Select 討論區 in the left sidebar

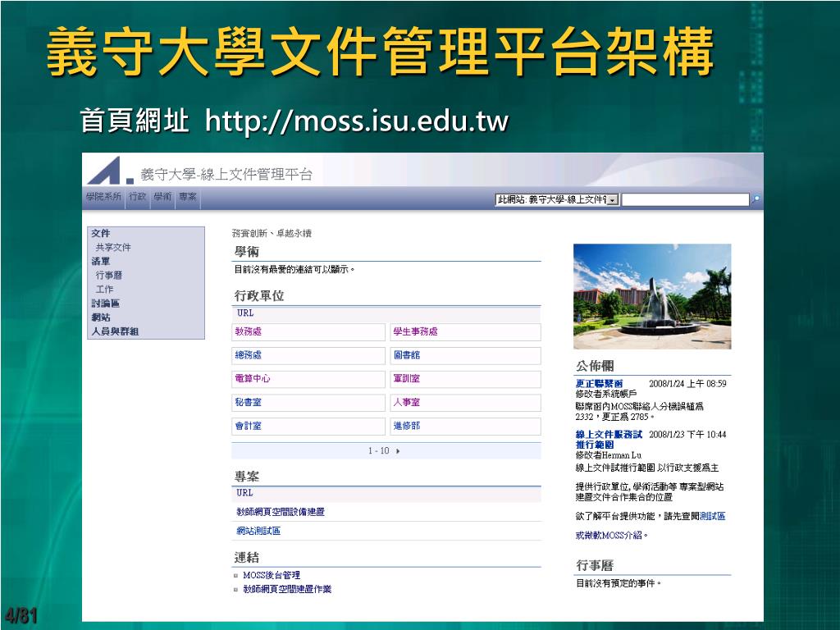point(105,303)
